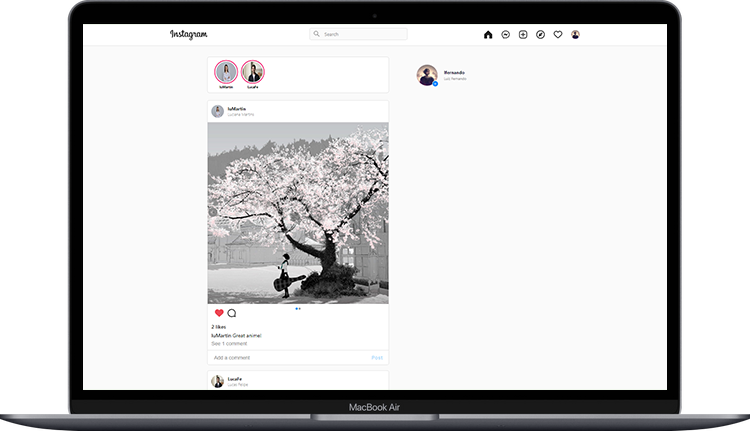View luMartin's story

pyautogui.click(x=226, y=72)
